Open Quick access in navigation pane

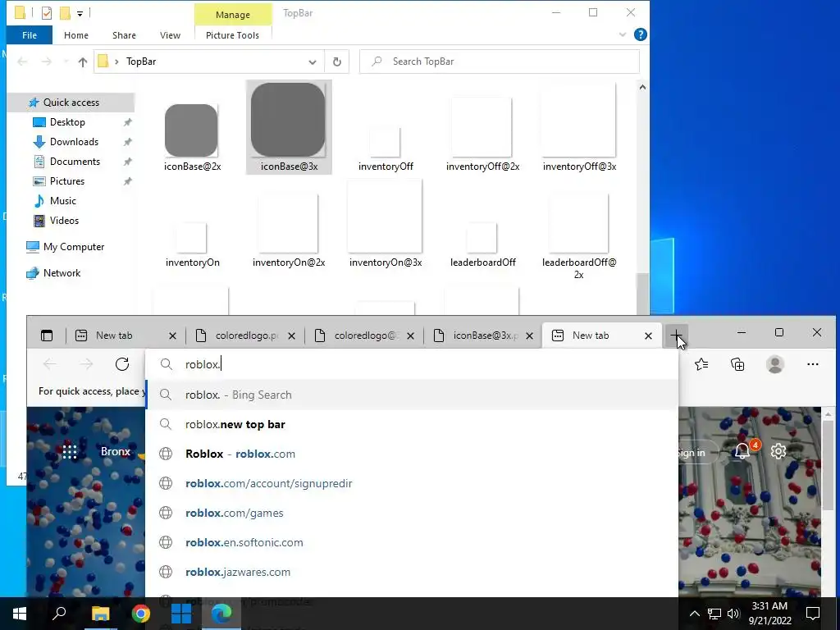click(x=71, y=103)
